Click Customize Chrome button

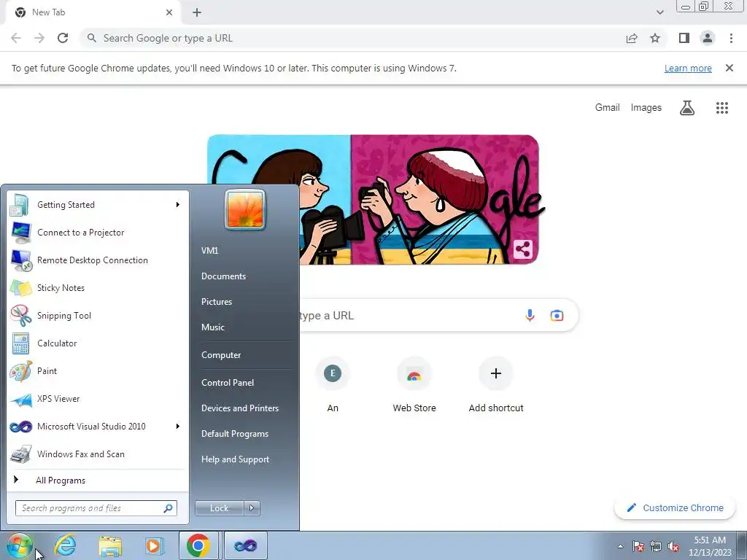point(675,508)
